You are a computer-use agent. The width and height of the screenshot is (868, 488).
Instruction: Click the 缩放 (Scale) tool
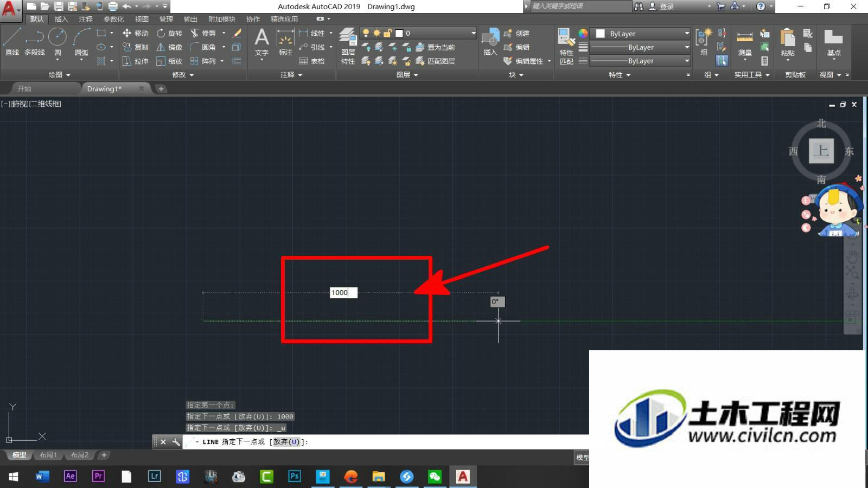coord(169,61)
